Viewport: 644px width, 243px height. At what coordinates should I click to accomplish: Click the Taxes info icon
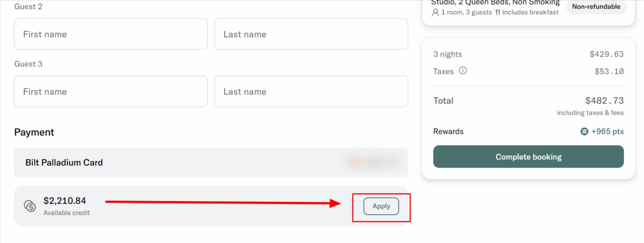click(x=463, y=71)
